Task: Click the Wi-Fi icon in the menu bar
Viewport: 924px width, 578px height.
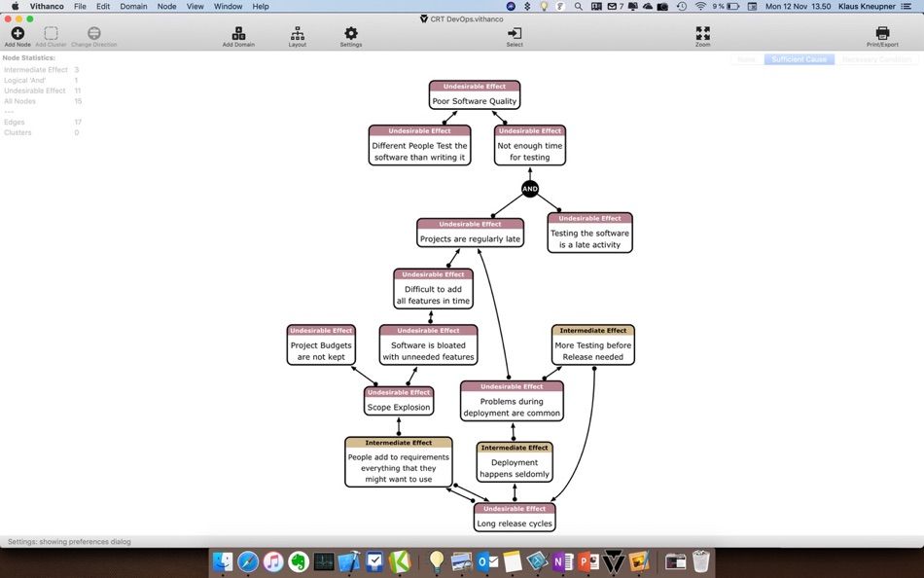Action: click(700, 7)
